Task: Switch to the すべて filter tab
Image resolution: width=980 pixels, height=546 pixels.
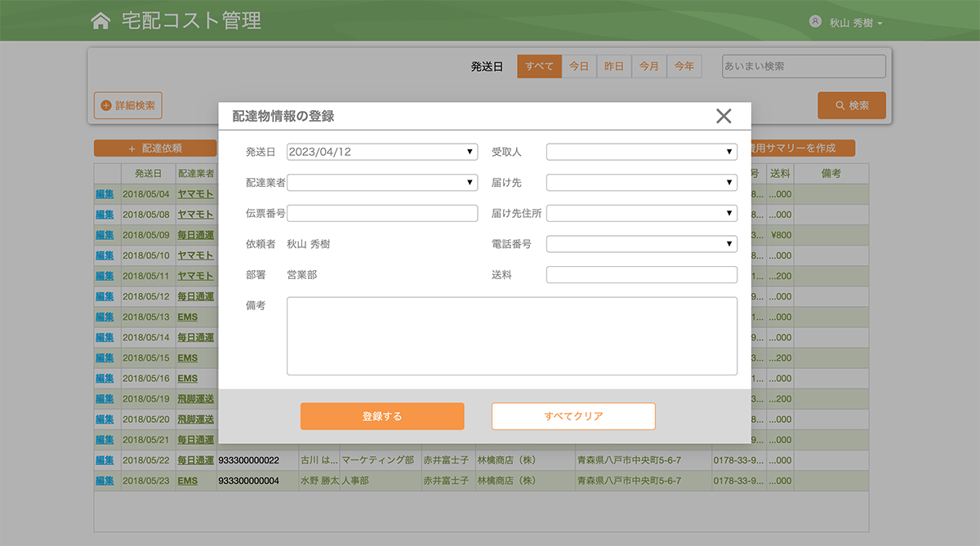Action: 539,66
